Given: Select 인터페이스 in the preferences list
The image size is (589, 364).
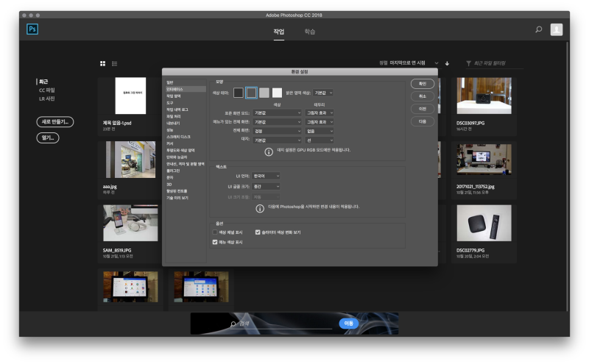Looking at the screenshot, I should click(186, 89).
